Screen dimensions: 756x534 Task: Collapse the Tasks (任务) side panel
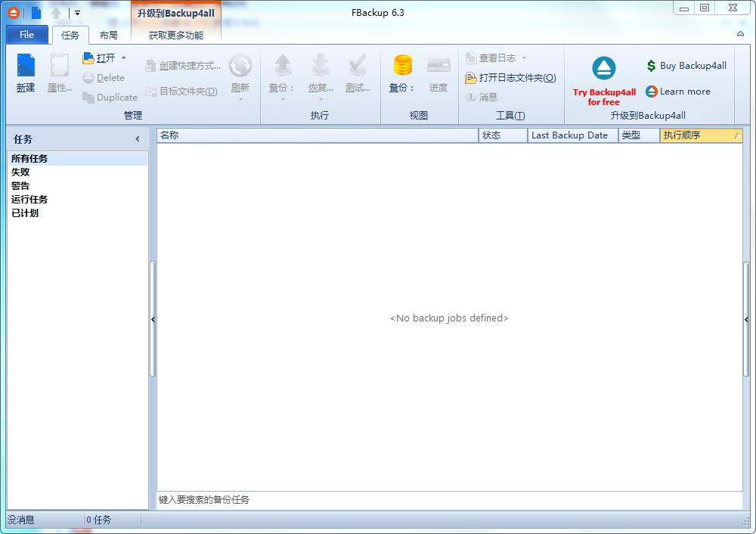pyautogui.click(x=138, y=139)
